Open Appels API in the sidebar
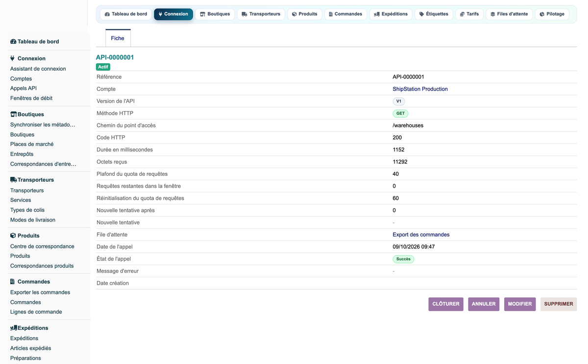The width and height of the screenshot is (588, 364). pos(24,89)
